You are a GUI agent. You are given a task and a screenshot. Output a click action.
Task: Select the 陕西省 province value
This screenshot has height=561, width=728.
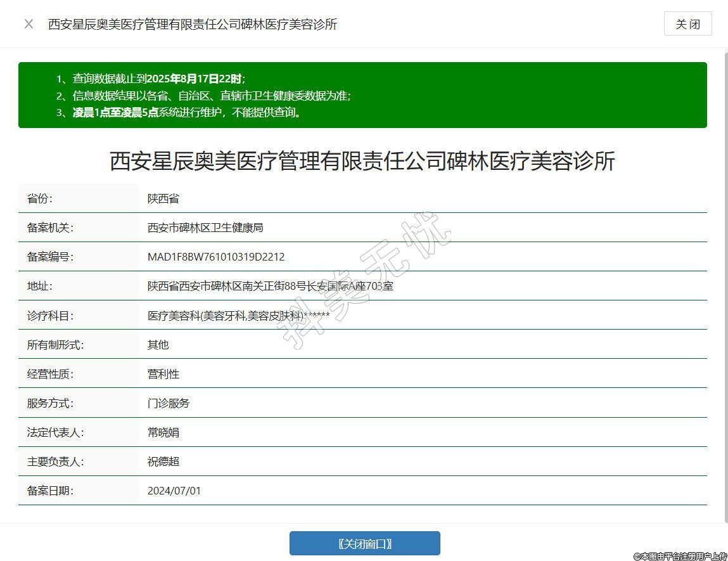(163, 198)
